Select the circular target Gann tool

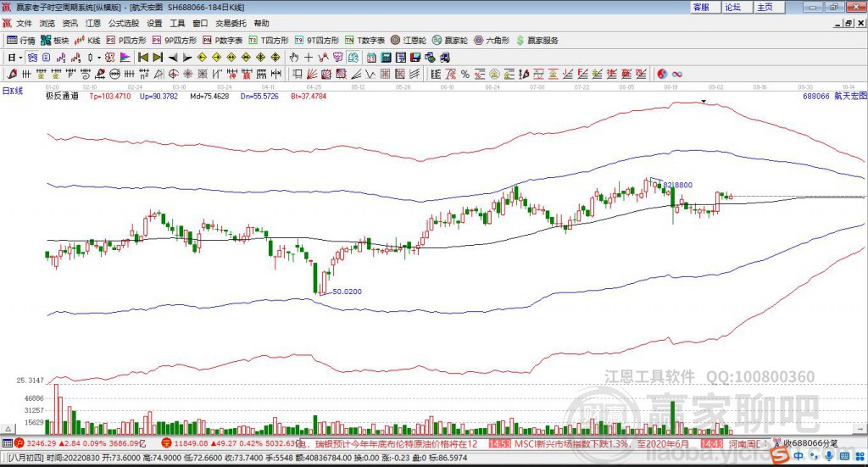[173, 74]
